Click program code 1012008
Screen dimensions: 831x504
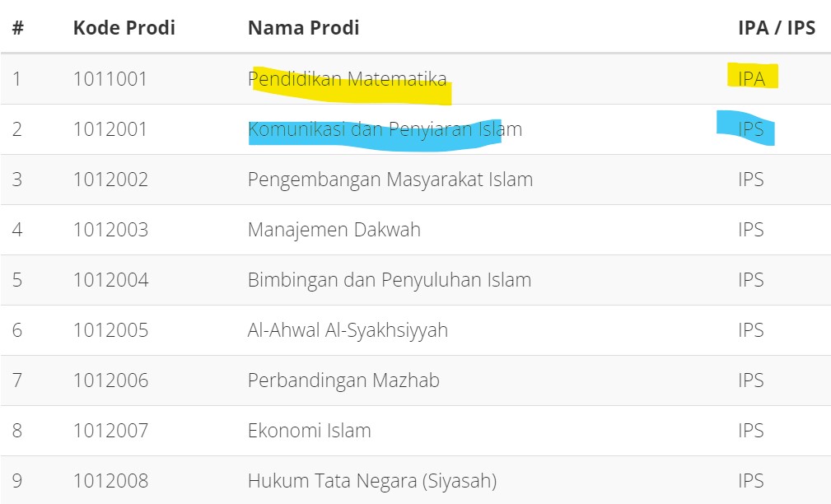pyautogui.click(x=110, y=481)
